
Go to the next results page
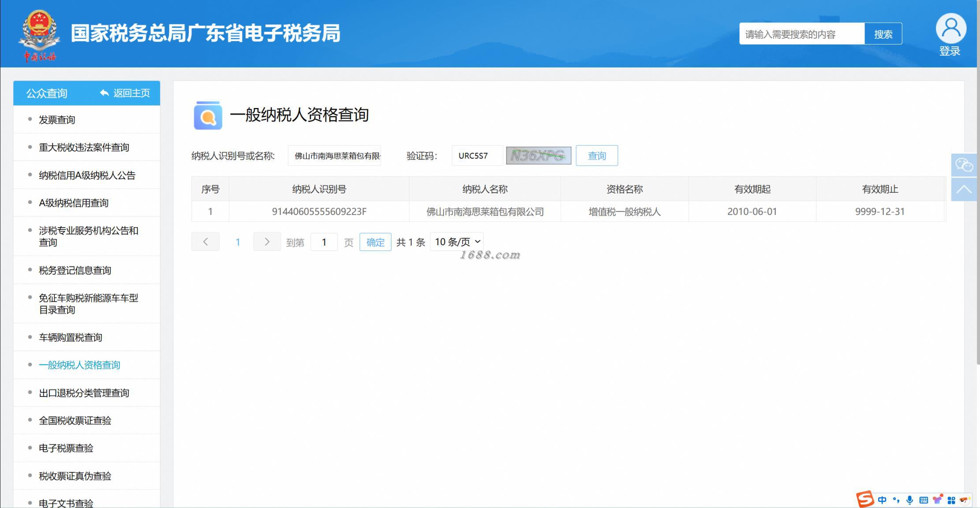tap(267, 242)
